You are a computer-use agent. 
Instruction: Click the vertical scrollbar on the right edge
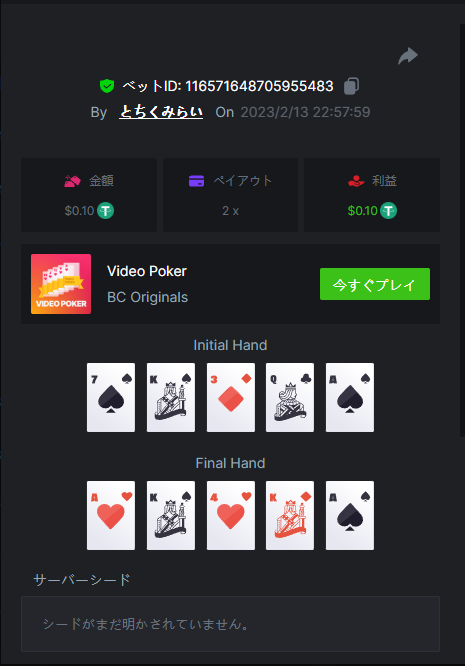[462, 231]
